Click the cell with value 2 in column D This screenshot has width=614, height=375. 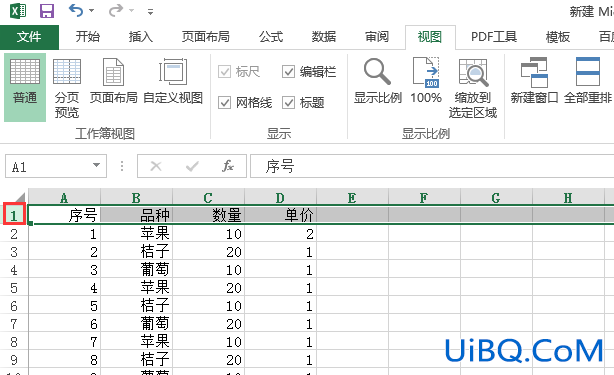(280, 234)
